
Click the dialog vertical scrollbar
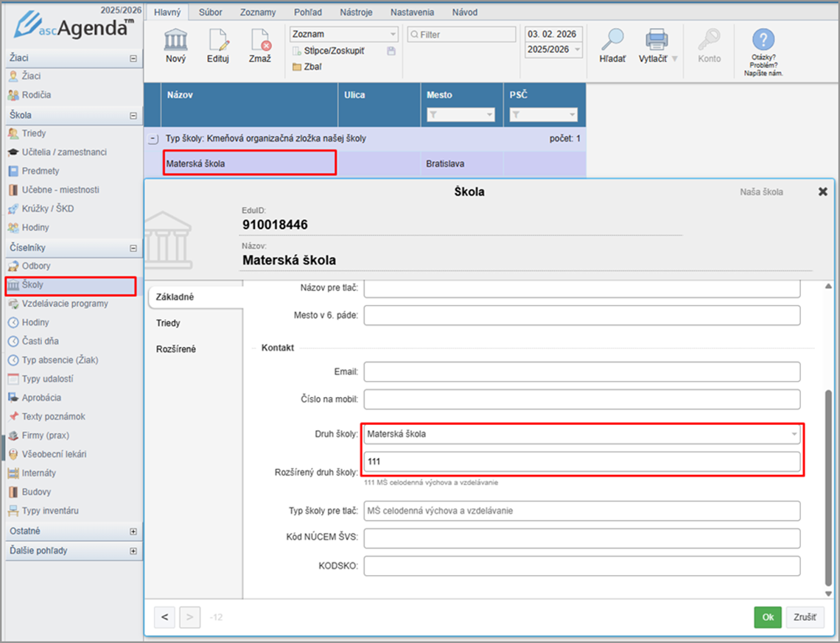tap(827, 486)
